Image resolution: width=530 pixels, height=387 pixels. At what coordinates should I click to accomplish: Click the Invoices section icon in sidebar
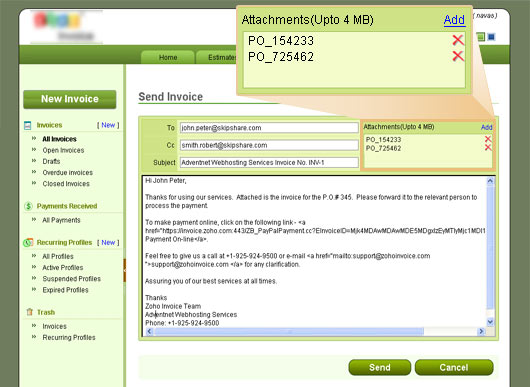click(x=28, y=125)
